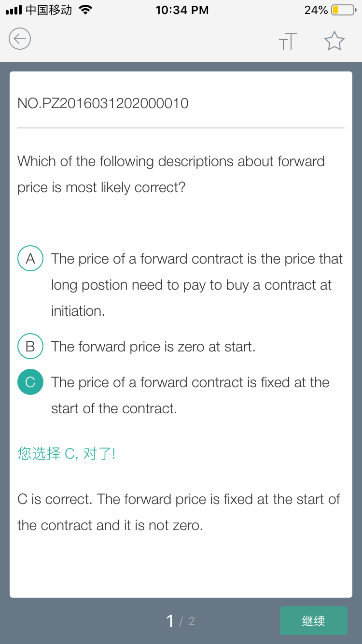Tap the question about forward price
362x644 pixels.
(171, 174)
